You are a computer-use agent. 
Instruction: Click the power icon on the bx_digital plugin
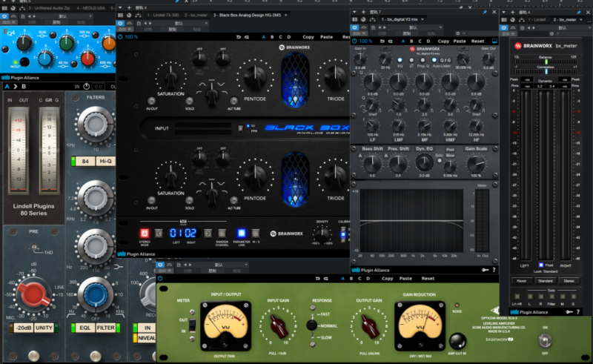(354, 41)
